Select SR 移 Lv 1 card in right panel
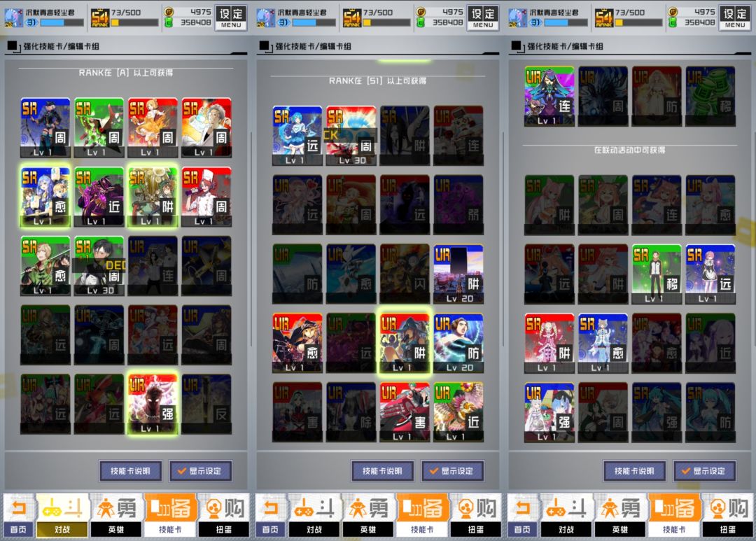This screenshot has width=756, height=541. click(x=657, y=274)
